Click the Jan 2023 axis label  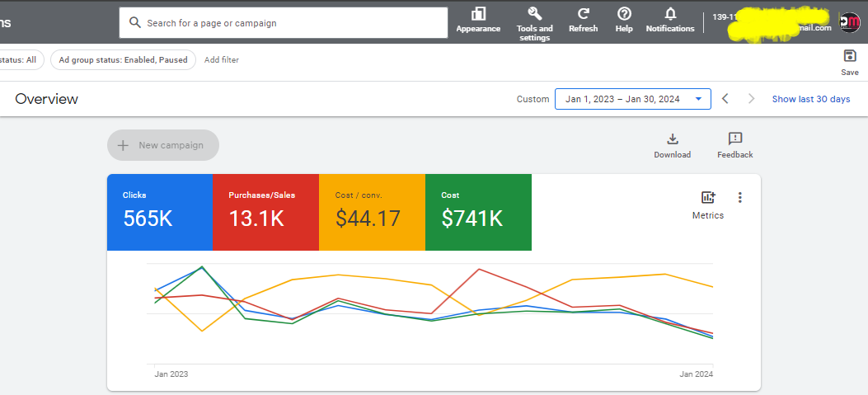click(171, 374)
